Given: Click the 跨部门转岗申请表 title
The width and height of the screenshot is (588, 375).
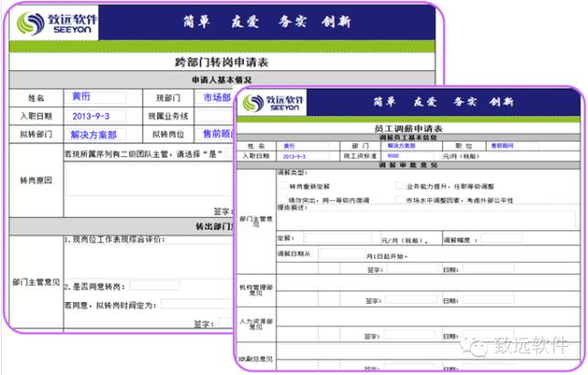Looking at the screenshot, I should [x=222, y=62].
